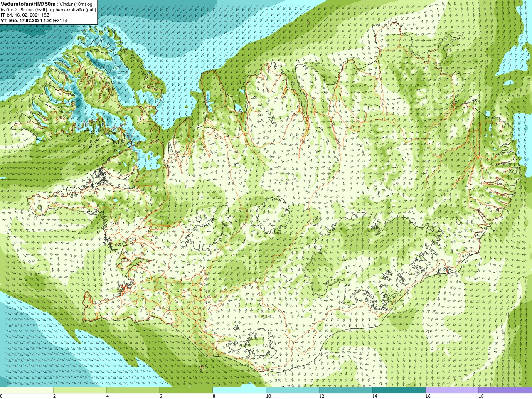Select the medium green 4–6 m/s legend swatch
This screenshot has height=399, width=532.
(x=133, y=390)
